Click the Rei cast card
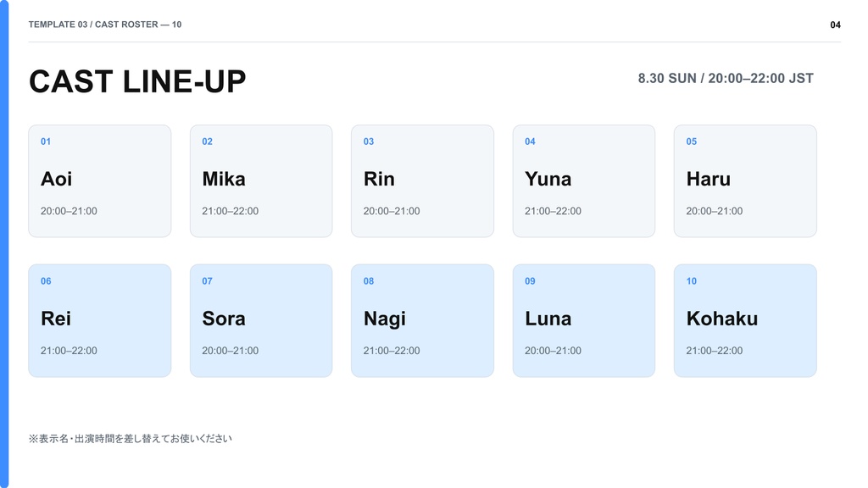Viewport: 868px width, 488px height. pyautogui.click(x=100, y=321)
